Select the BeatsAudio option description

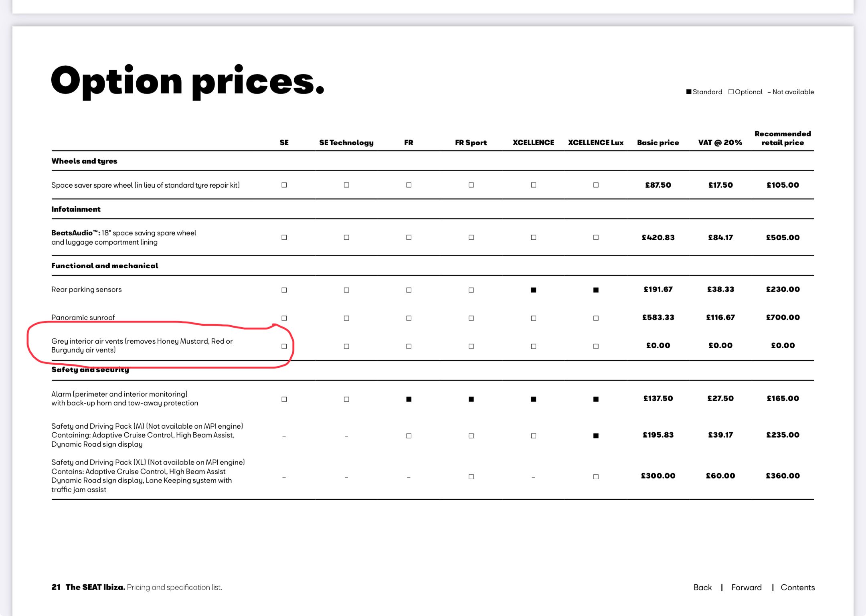tap(123, 237)
